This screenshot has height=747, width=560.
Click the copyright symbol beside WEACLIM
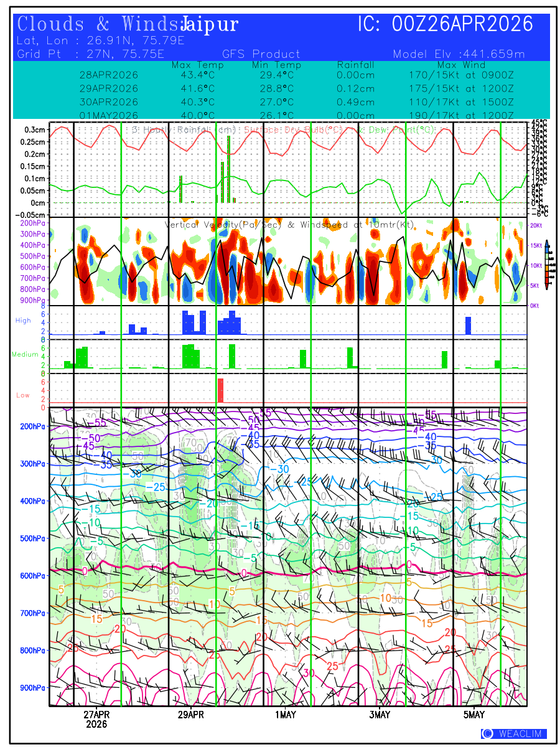pos(488,734)
